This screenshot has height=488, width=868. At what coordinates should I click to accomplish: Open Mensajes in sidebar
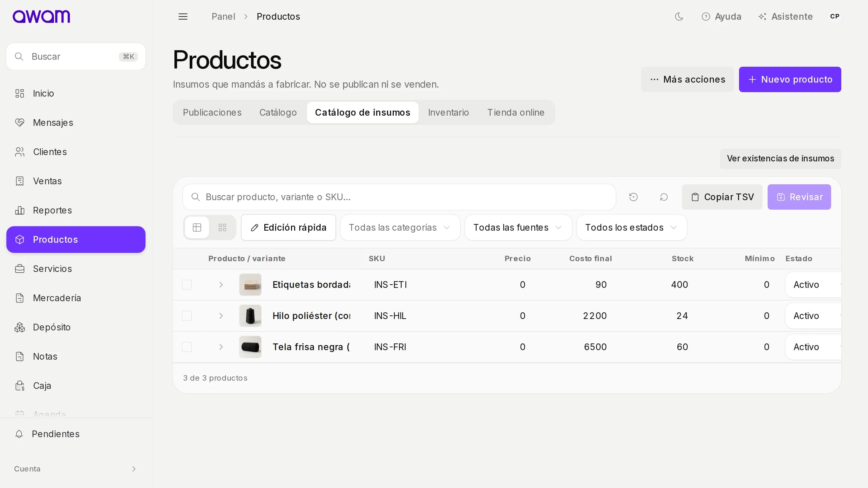tap(76, 123)
